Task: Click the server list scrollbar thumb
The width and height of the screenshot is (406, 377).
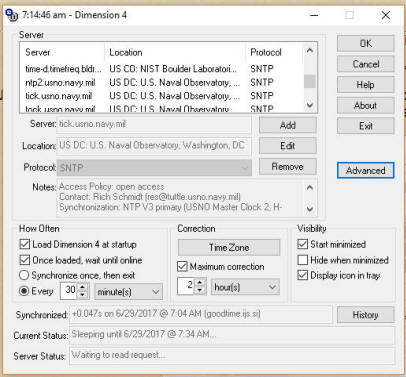Action: pyautogui.click(x=310, y=81)
